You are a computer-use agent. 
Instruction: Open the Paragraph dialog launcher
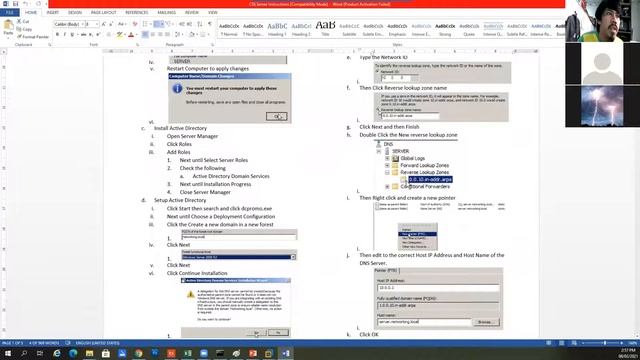point(212,44)
